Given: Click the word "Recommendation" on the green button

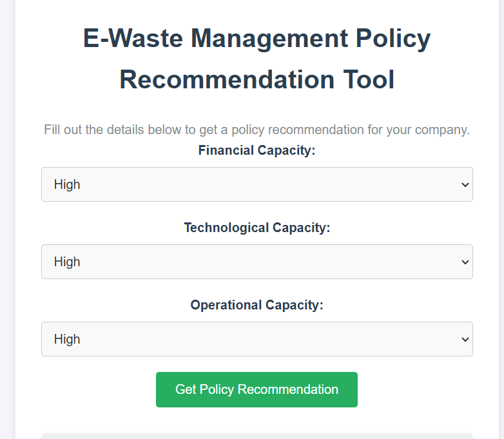Looking at the screenshot, I should click(288, 389).
